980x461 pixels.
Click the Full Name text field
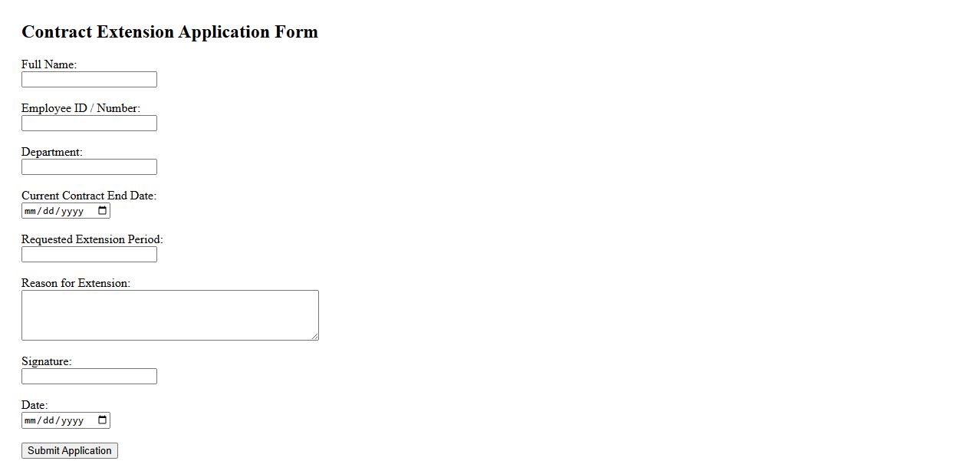click(89, 80)
